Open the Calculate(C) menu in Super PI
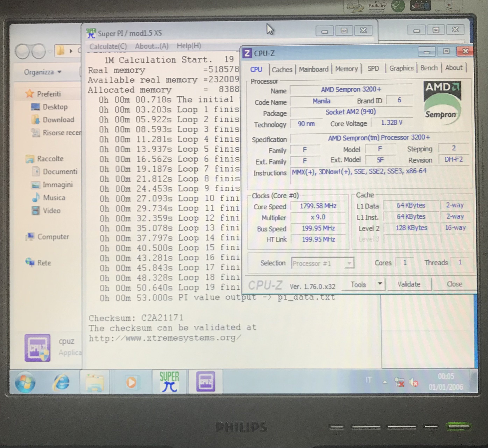This screenshot has height=448, width=488. point(108,46)
